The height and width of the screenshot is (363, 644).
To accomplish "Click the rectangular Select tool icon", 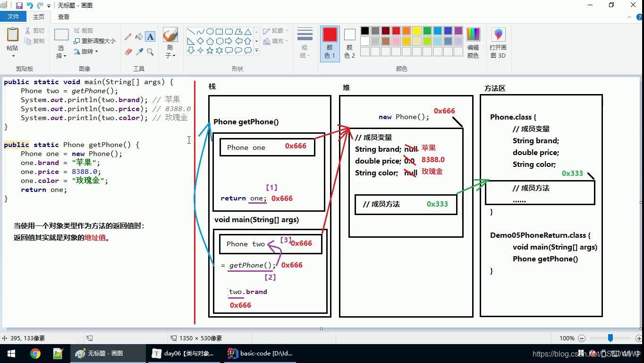I will 61,35.
